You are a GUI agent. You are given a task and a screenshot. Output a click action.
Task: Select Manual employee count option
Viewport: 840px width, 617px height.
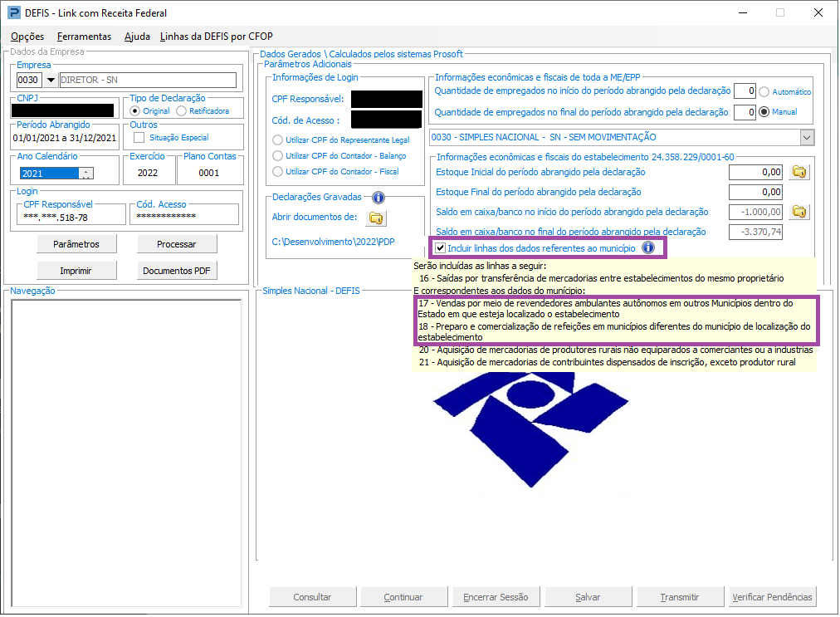point(764,112)
